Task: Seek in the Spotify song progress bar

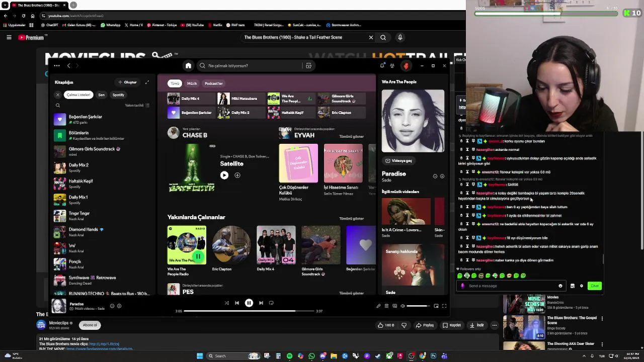Action: pyautogui.click(x=249, y=311)
